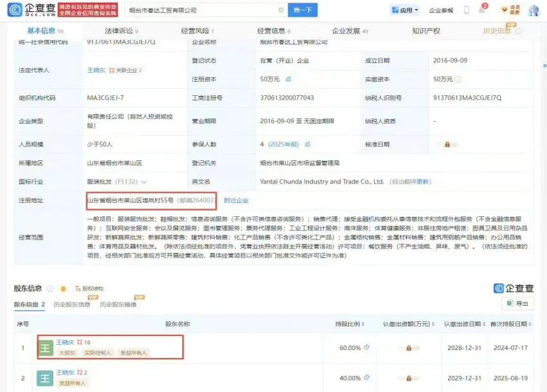
Task: Click 关联企业 2 next to 王晓东
Action: tap(125, 70)
